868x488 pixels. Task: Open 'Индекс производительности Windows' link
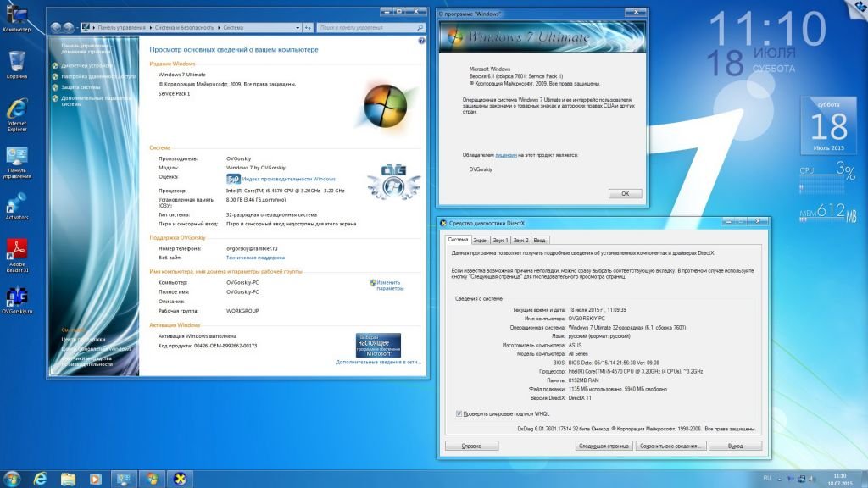(x=288, y=179)
